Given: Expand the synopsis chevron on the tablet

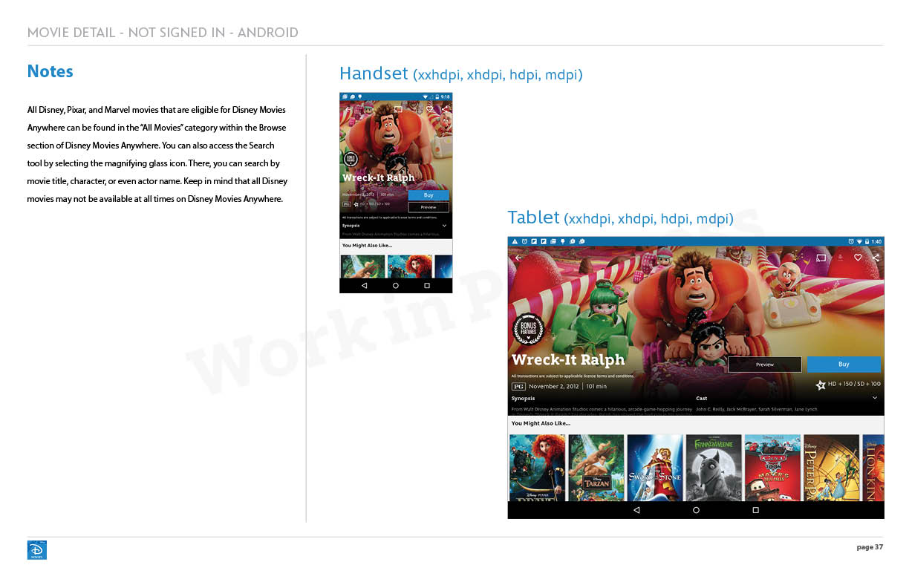Looking at the screenshot, I should click(x=875, y=398).
